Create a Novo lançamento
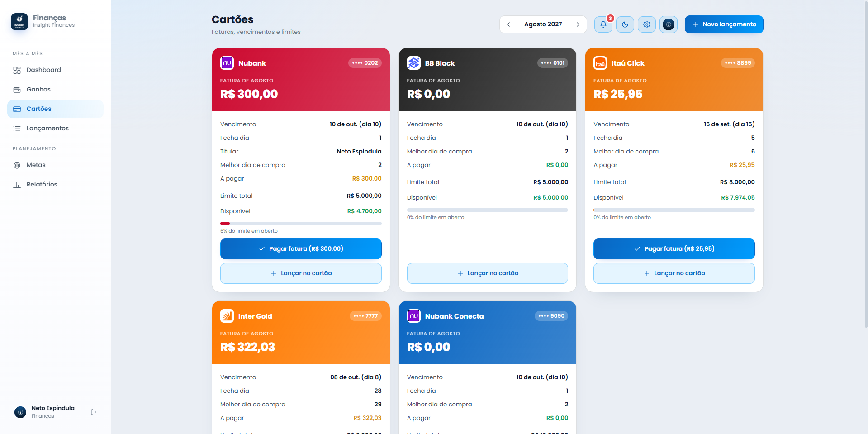The height and width of the screenshot is (434, 868). 724,24
